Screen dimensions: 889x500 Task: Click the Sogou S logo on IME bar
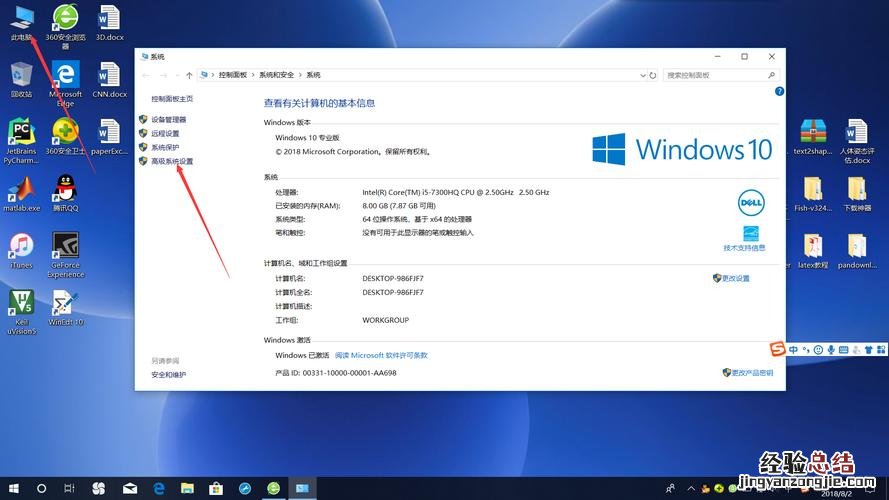(777, 349)
